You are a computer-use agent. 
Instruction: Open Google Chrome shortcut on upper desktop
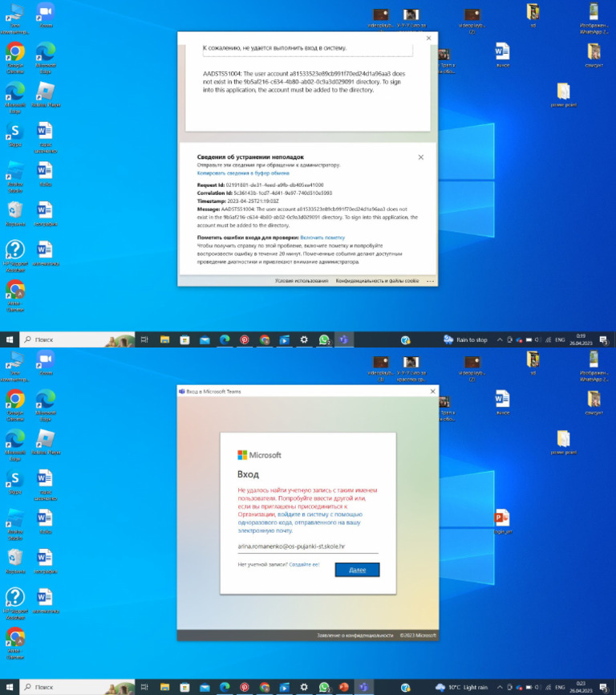coord(15,58)
